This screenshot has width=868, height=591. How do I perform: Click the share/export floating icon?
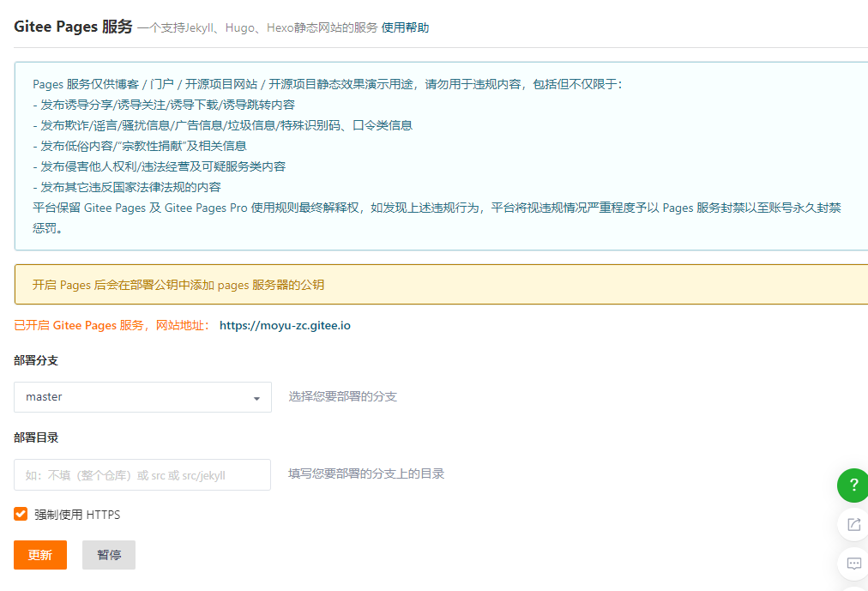pos(853,524)
